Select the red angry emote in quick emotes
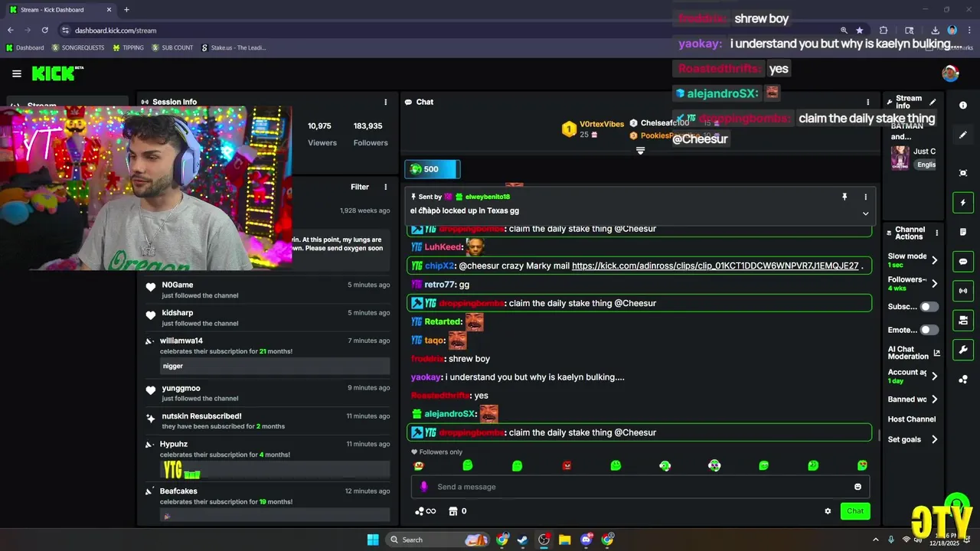The height and width of the screenshot is (551, 980). pos(567,465)
